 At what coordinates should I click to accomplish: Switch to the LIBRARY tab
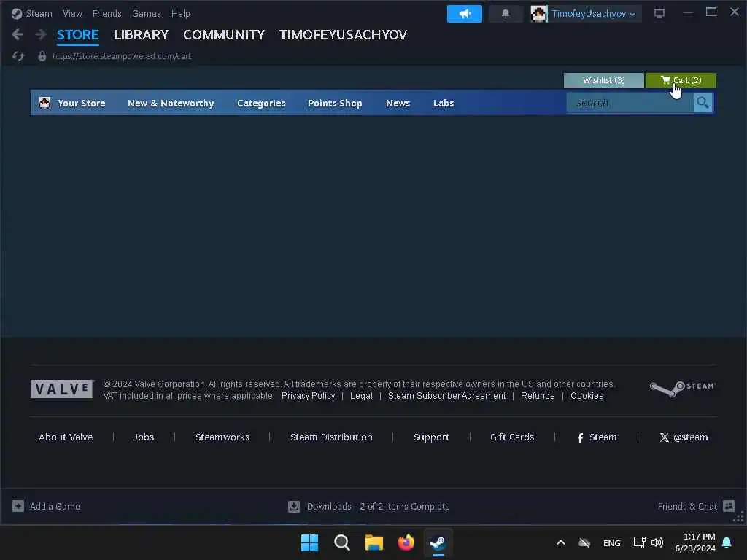pyautogui.click(x=141, y=35)
